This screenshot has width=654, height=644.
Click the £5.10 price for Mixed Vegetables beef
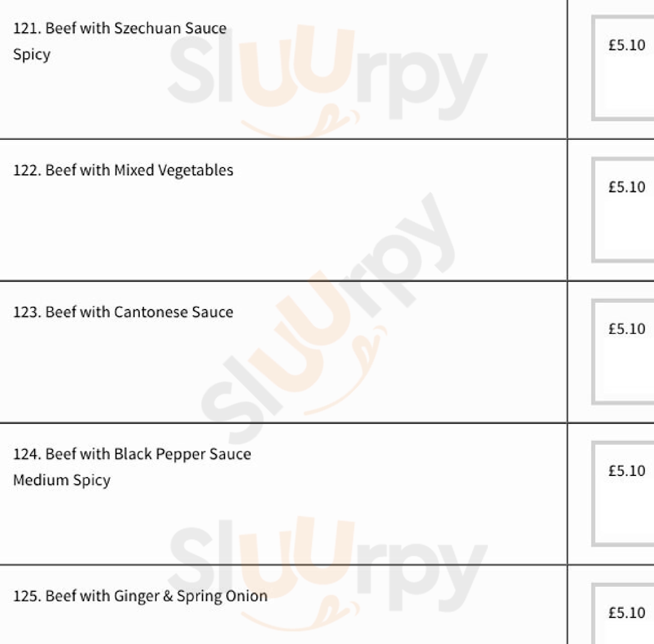626,187
